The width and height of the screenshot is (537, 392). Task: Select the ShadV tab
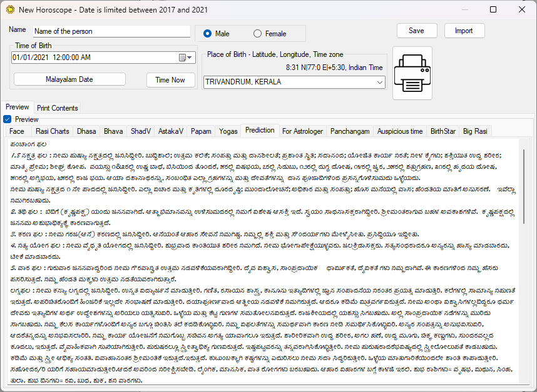(x=141, y=131)
